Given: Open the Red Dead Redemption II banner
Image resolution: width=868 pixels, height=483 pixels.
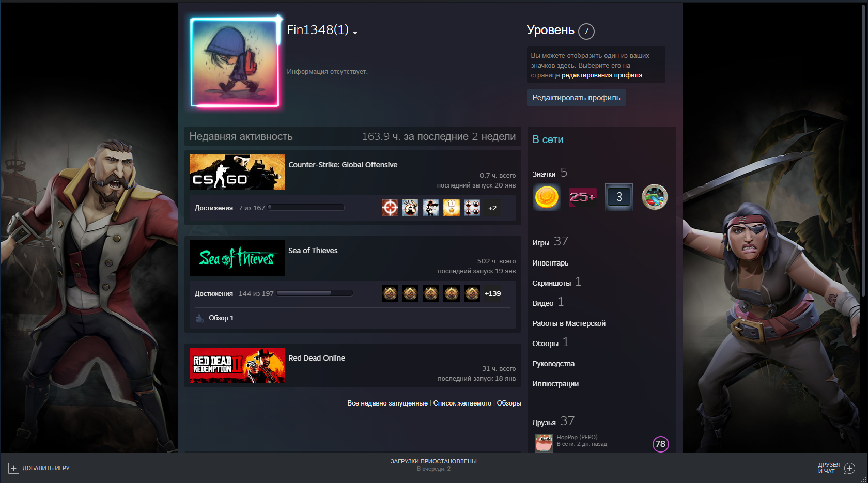Looking at the screenshot, I should pos(237,365).
